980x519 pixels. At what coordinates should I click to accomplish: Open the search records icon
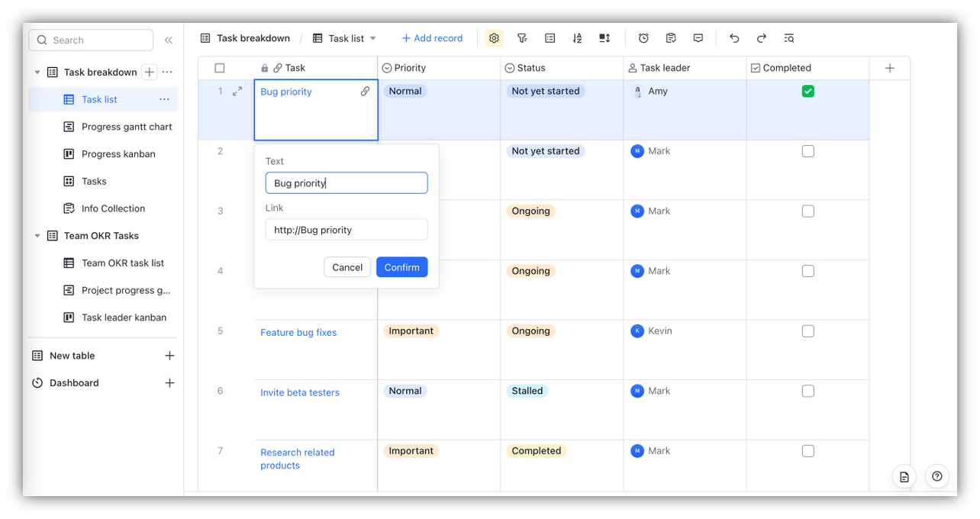pyautogui.click(x=788, y=37)
